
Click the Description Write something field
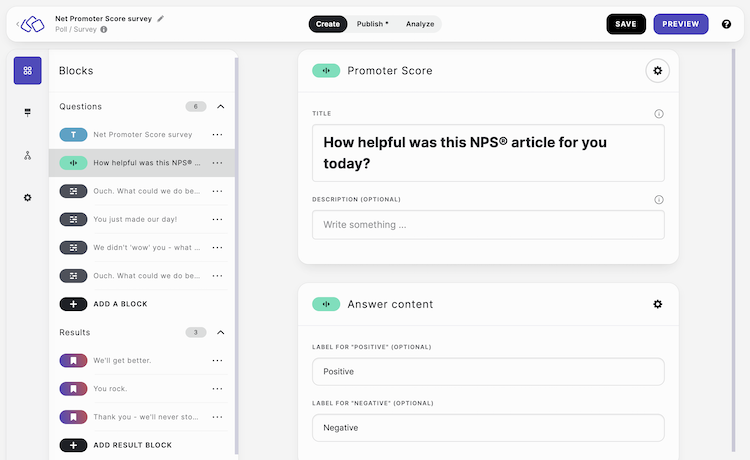click(488, 225)
